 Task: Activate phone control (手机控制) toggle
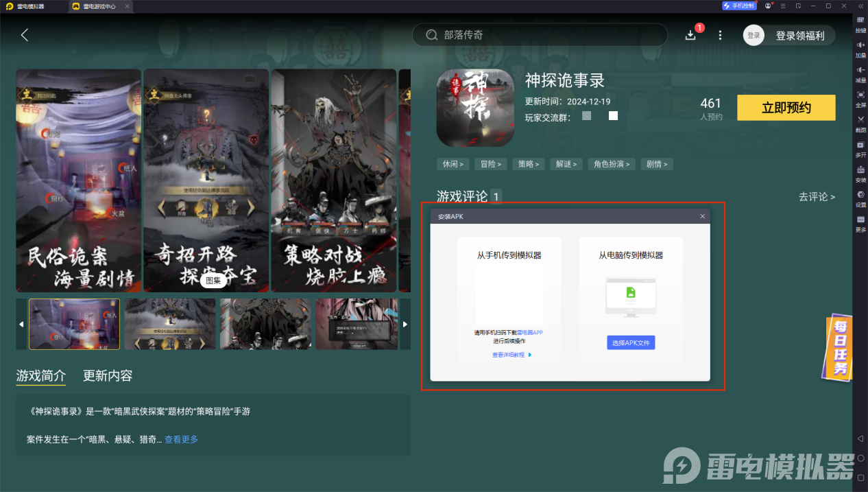(x=739, y=5)
